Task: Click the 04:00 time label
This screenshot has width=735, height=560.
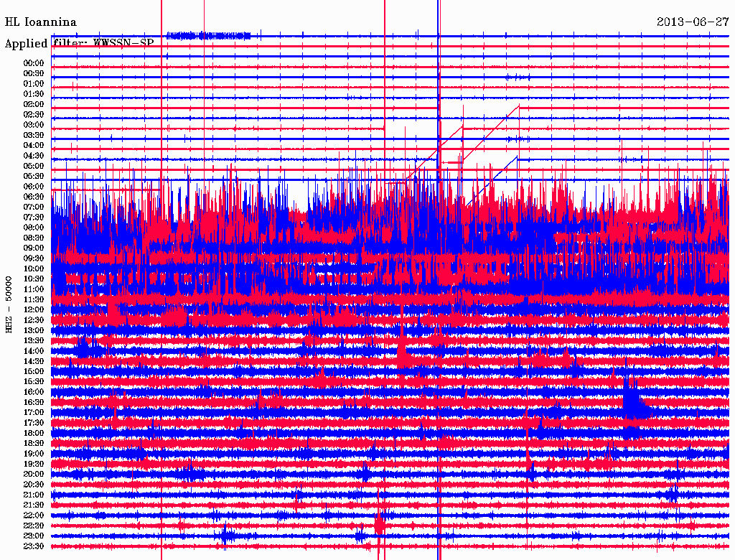Action: point(34,146)
